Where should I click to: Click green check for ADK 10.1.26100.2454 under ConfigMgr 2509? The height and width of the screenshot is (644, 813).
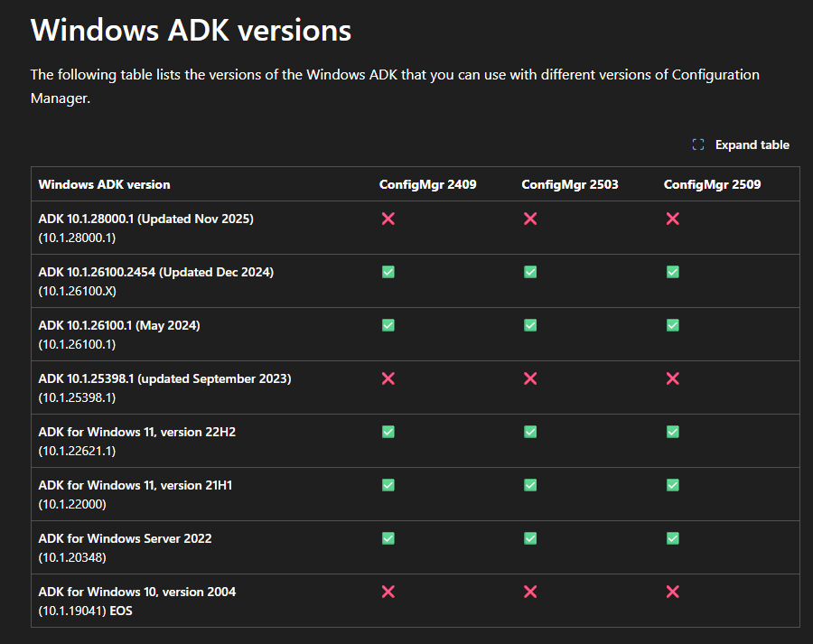[x=672, y=272]
